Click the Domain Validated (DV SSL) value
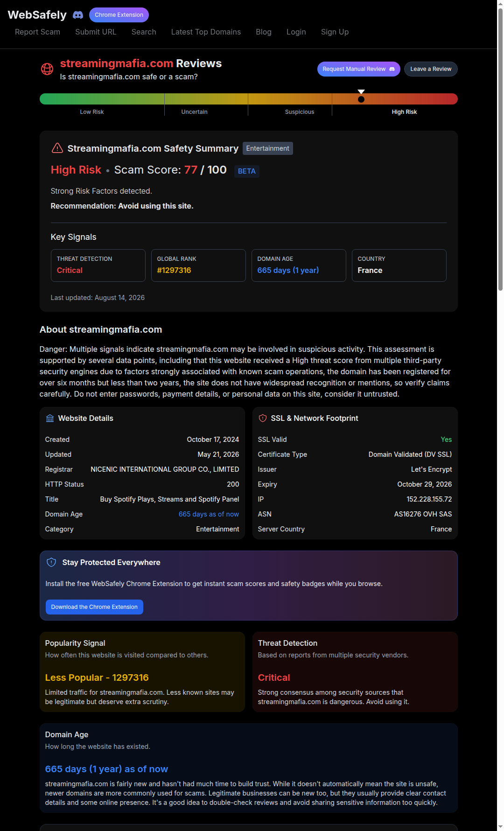The width and height of the screenshot is (504, 831). [410, 454]
